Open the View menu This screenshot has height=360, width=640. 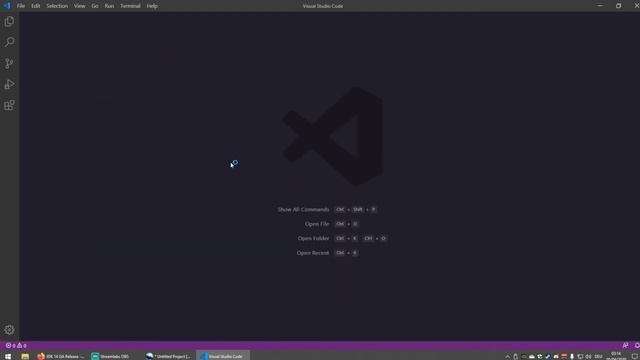[x=80, y=6]
